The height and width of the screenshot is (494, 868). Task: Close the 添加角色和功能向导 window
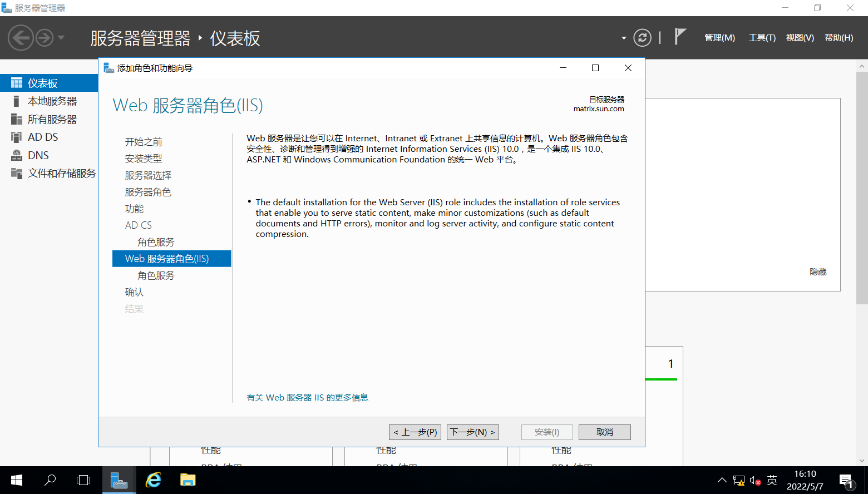[x=628, y=68]
